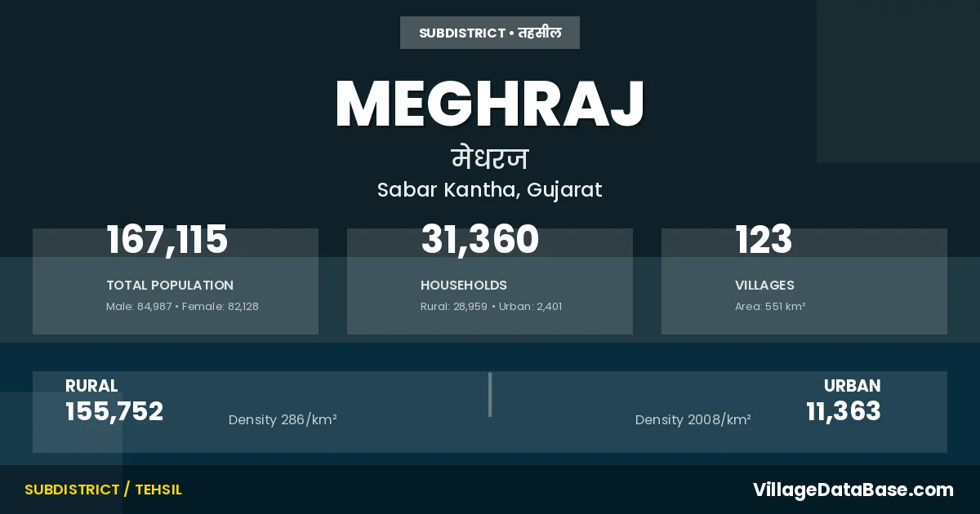Viewport: 980px width, 514px height.
Task: Click the total population figure 167,115
Action: pyautogui.click(x=167, y=240)
